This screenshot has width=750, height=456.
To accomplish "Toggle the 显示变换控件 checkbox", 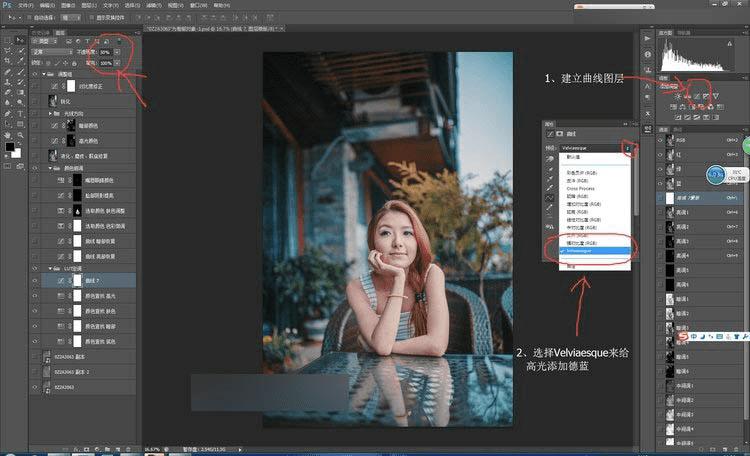I will tap(91, 17).
